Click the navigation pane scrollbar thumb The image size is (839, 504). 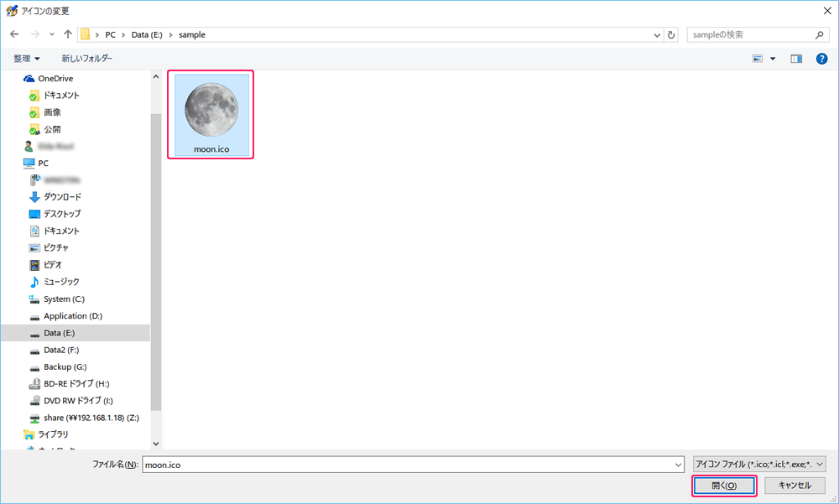pos(156,262)
